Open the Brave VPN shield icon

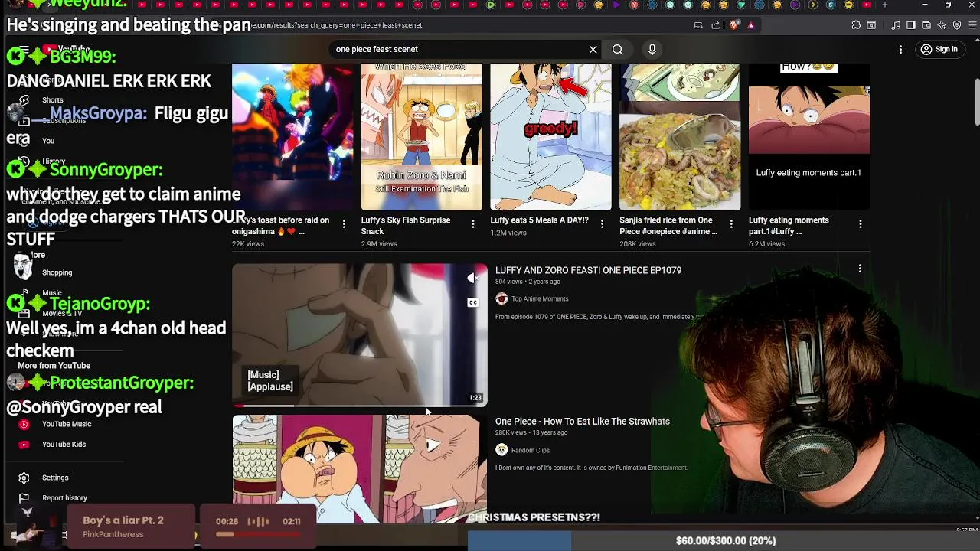point(957,25)
